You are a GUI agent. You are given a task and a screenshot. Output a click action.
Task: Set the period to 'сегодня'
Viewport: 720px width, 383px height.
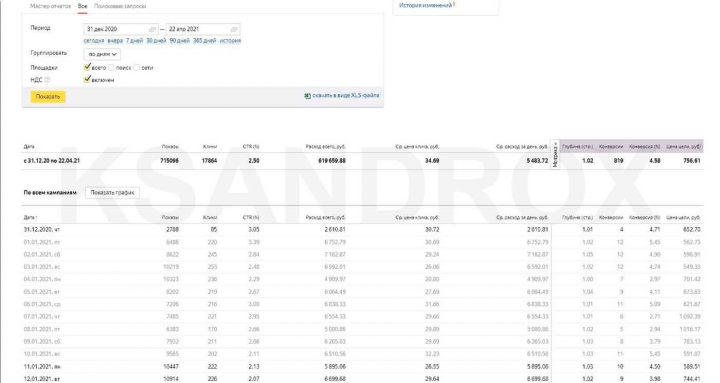94,41
